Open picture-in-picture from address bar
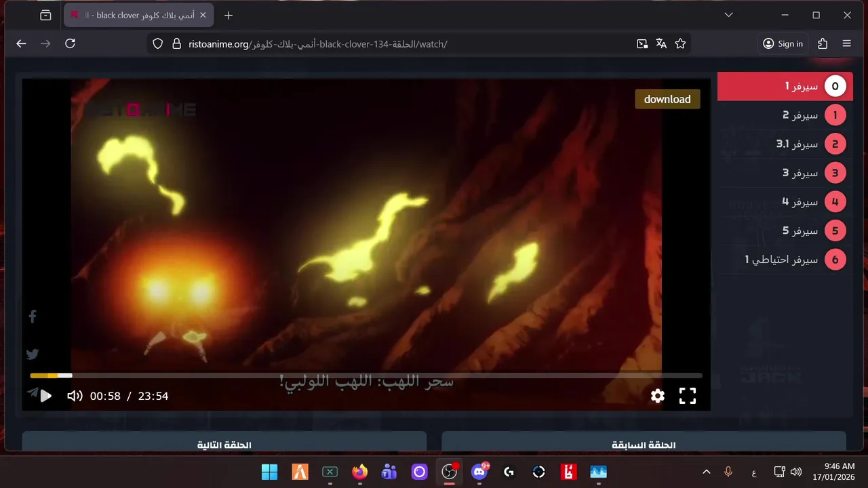The width and height of the screenshot is (868, 488). point(642,43)
